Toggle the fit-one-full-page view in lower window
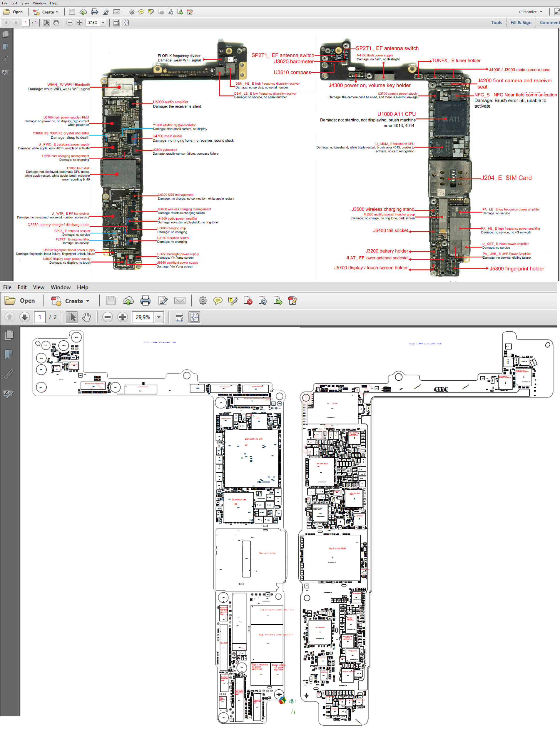 pos(194,317)
